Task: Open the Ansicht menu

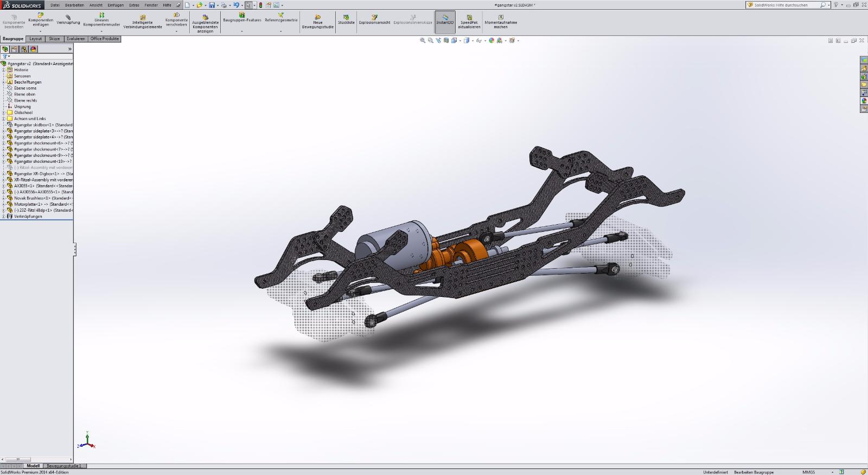Action: 96,5
